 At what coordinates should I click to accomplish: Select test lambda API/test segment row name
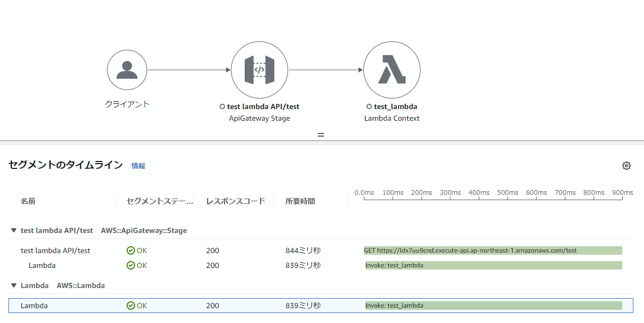[56, 250]
